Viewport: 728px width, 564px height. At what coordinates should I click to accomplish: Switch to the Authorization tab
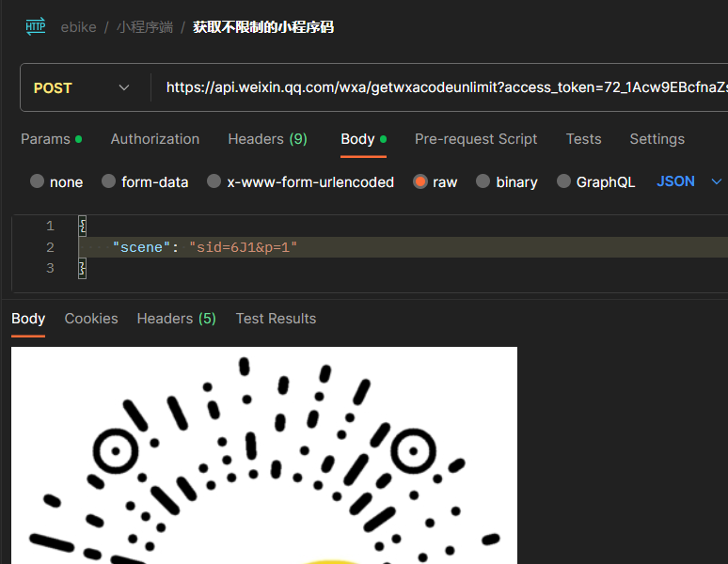click(x=155, y=139)
